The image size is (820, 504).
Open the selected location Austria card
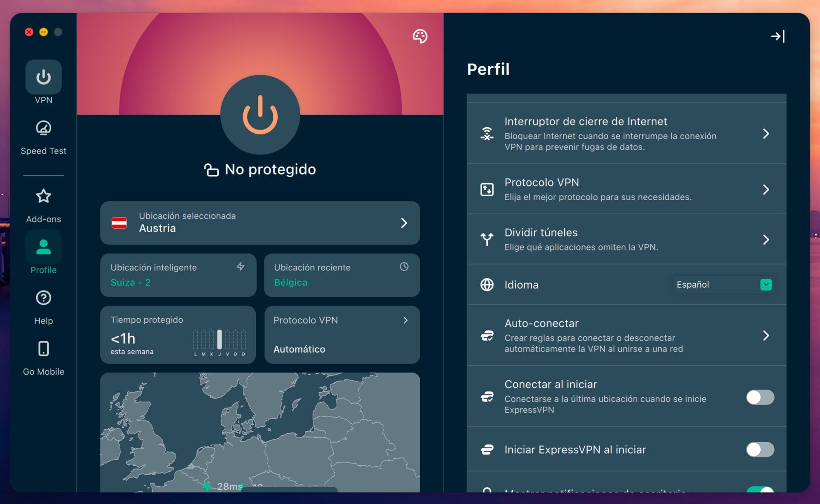click(260, 223)
